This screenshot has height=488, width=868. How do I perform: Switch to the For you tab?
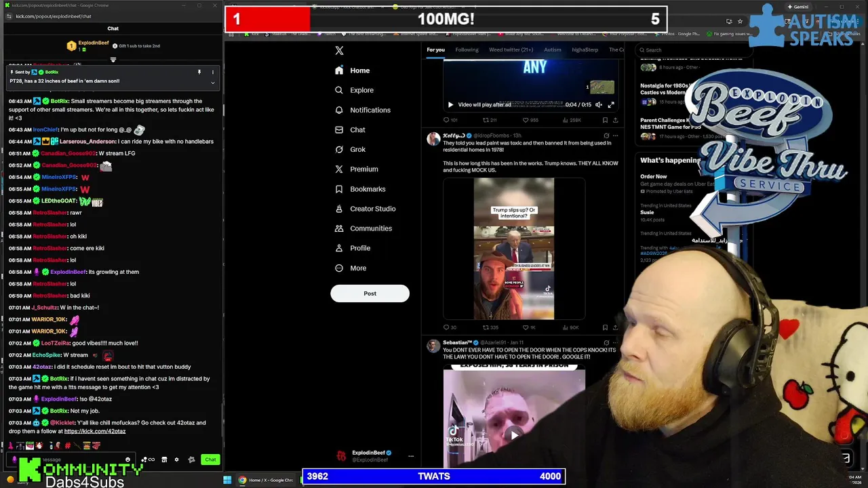pos(435,49)
